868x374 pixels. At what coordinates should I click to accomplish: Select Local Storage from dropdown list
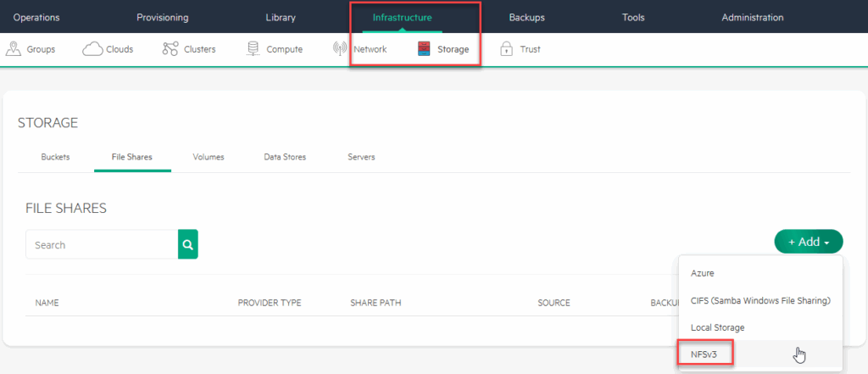pos(719,327)
